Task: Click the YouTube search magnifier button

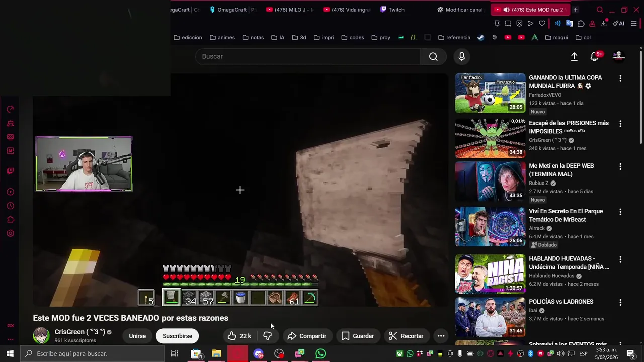Action: [x=433, y=56]
